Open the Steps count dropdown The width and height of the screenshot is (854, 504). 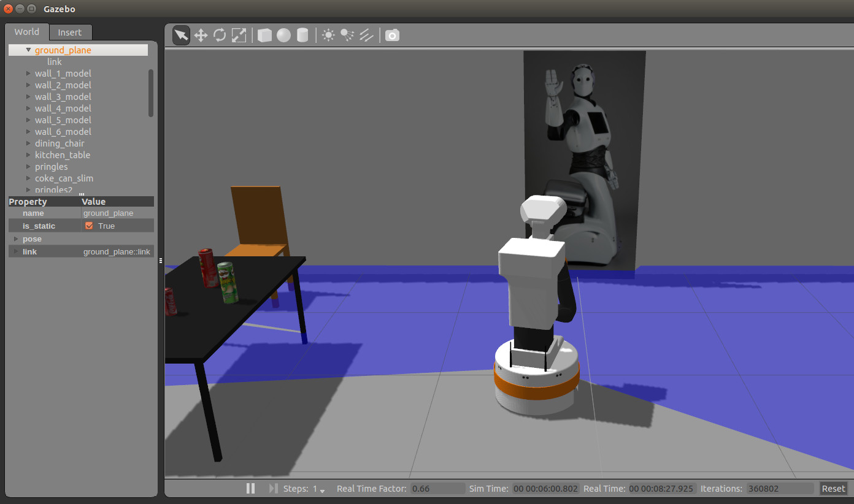(322, 490)
